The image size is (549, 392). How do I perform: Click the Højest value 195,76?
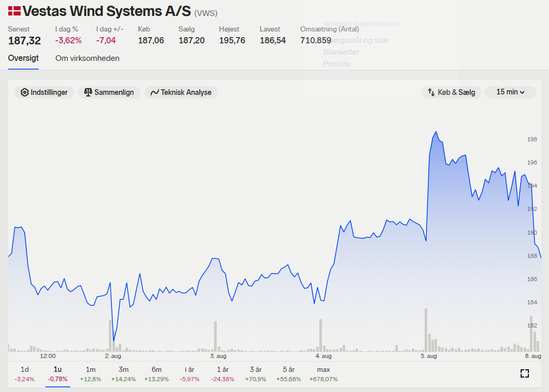(x=232, y=41)
